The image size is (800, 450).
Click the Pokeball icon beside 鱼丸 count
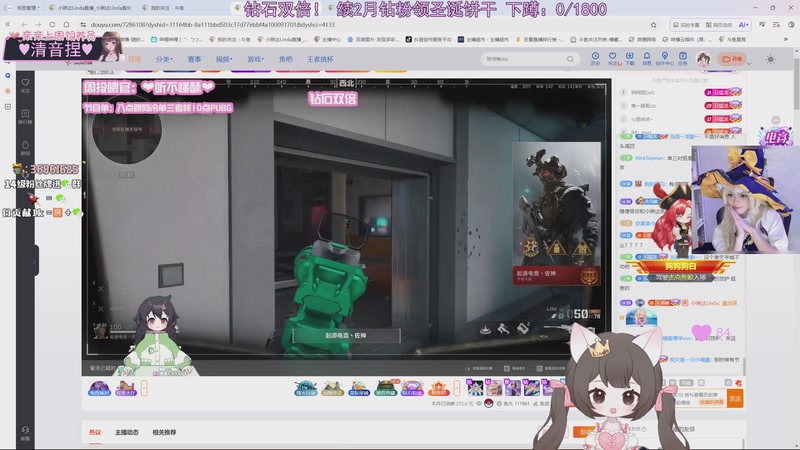tap(489, 404)
